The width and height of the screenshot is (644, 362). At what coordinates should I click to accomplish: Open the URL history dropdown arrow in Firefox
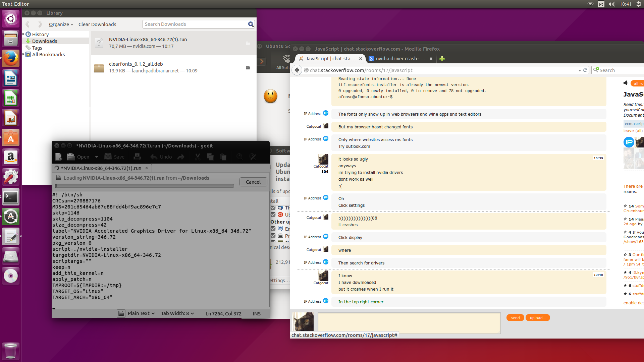tap(580, 70)
